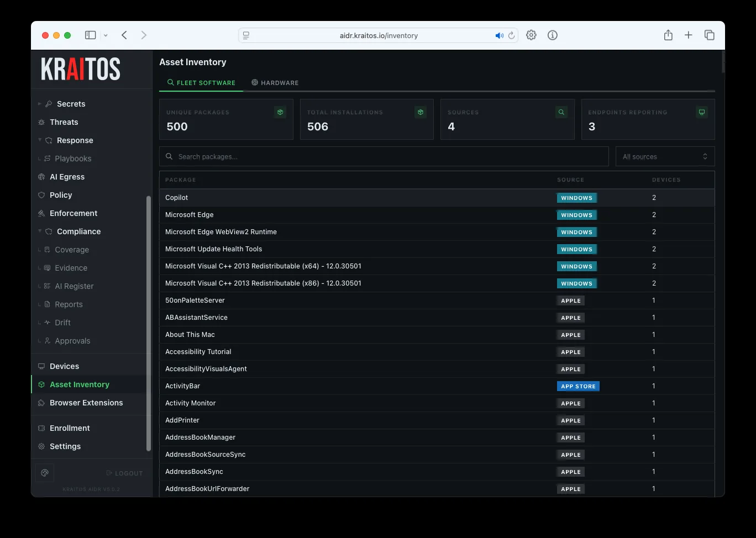Click the Settings gear in sidebar
Screen dimensions: 756x538
pyautogui.click(x=41, y=446)
